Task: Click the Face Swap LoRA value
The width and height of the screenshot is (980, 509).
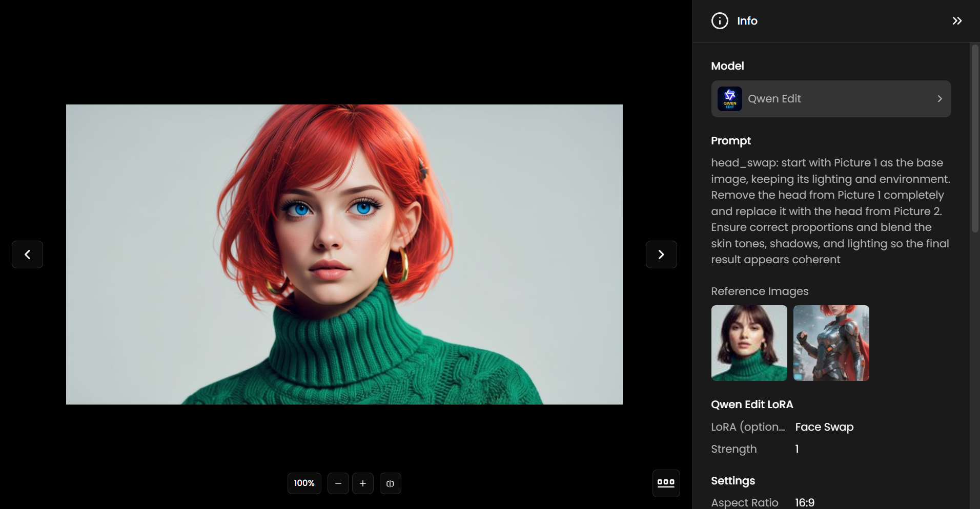Action: 824,427
